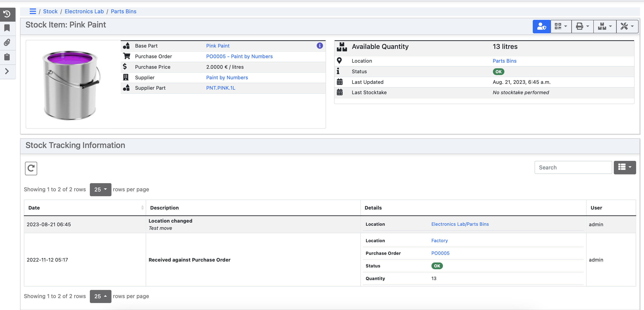The height and width of the screenshot is (310, 644).
Task: Open the Paint by Numbers supplier link
Action: point(227,77)
